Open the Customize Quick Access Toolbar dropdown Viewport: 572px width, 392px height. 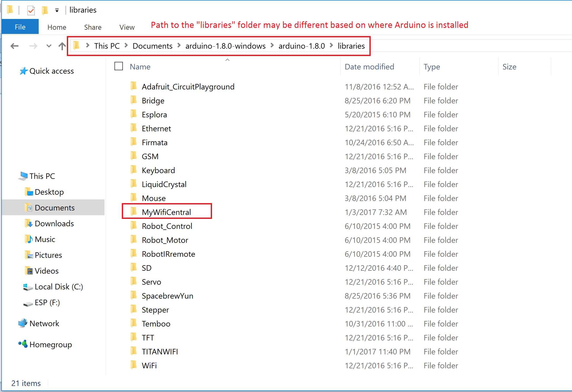pyautogui.click(x=57, y=10)
